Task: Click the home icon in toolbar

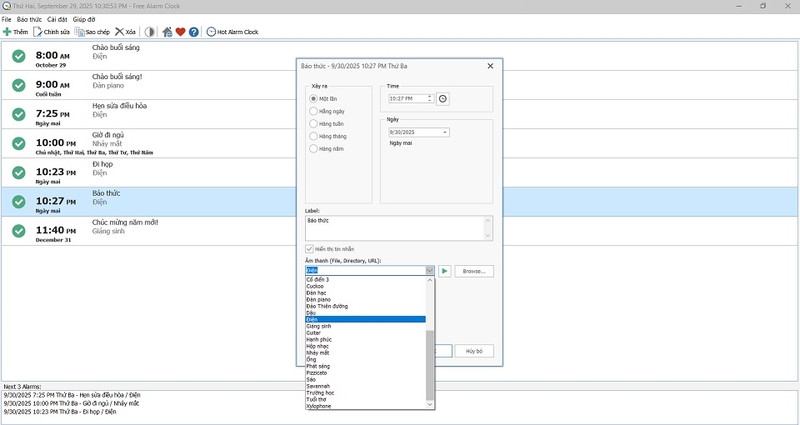Action: (167, 32)
